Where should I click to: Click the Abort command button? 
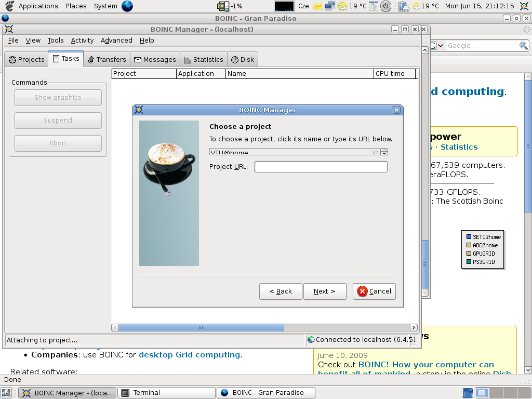click(x=58, y=143)
